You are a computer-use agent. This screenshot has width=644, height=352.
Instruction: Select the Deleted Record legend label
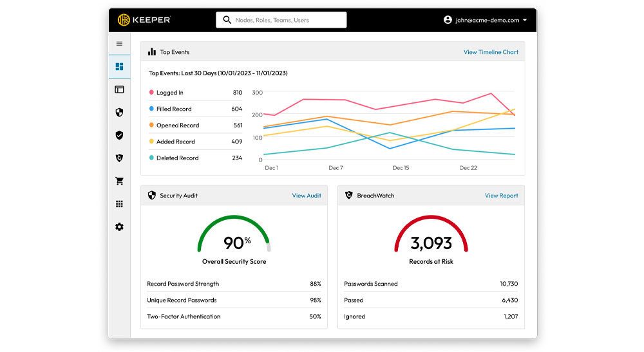click(178, 158)
